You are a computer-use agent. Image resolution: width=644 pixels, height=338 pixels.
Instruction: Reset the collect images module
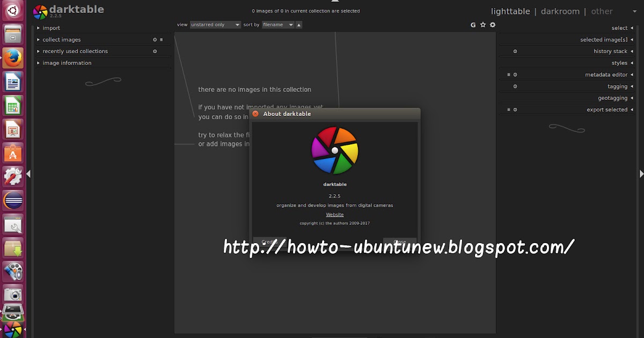click(x=155, y=40)
